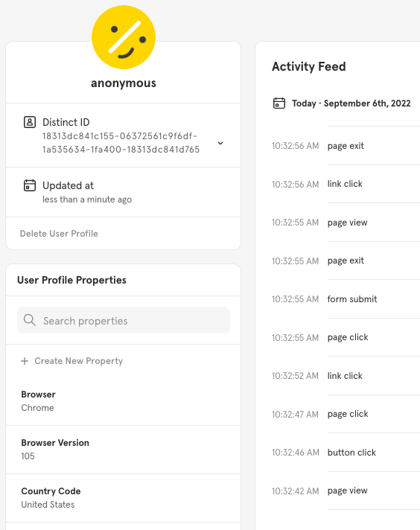
Task: Open the 10:32:52 AM link click event
Action: (x=346, y=376)
